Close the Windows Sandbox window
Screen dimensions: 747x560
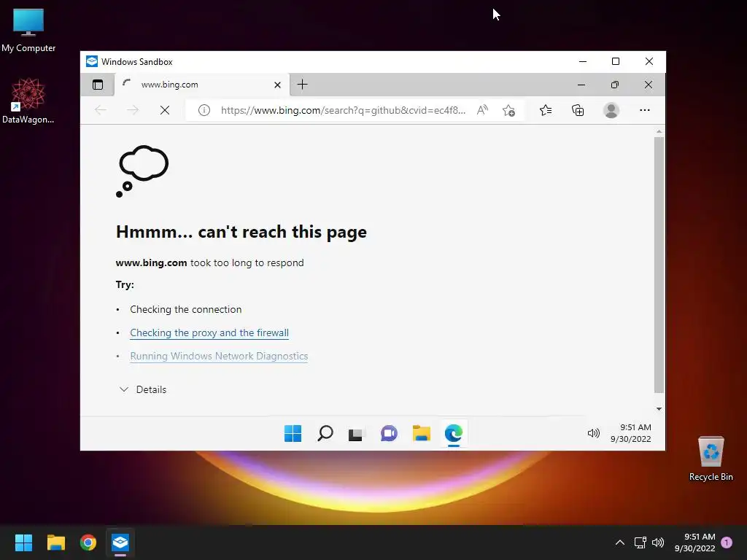pos(649,61)
